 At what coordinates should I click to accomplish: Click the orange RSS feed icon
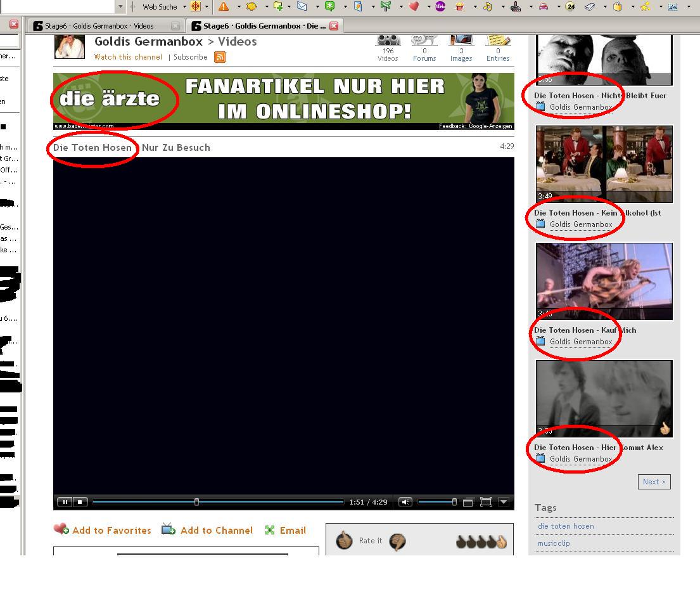pos(220,57)
